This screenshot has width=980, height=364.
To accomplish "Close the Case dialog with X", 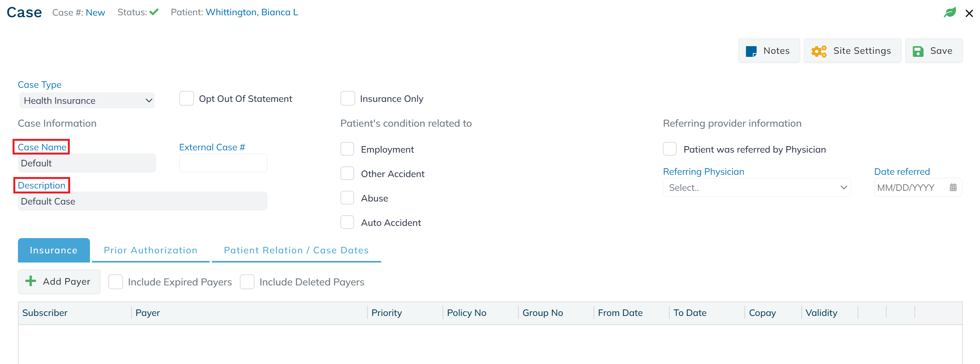I will tap(969, 13).
